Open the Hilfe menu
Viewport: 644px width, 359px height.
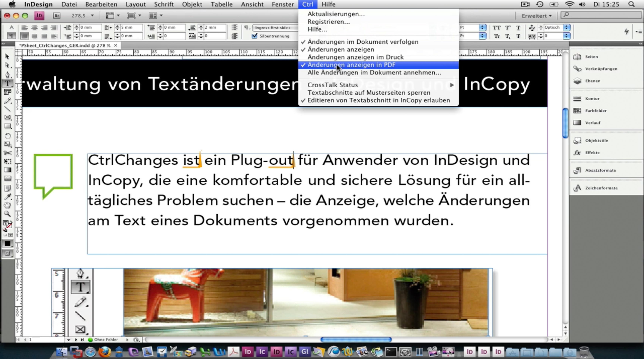click(328, 4)
